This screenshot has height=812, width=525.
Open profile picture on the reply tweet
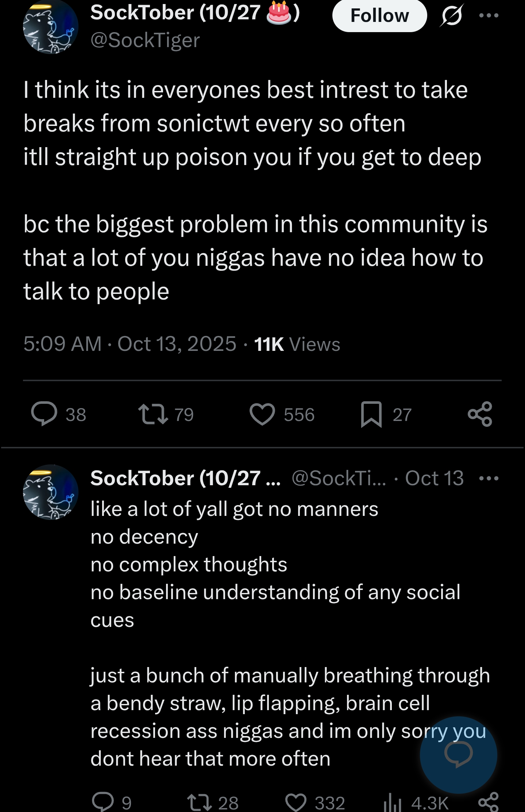pos(50,492)
